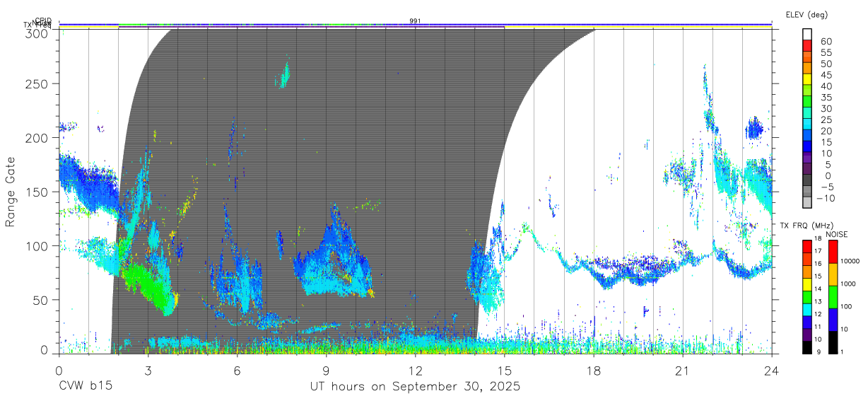
Task: Click the green segment of TX FRQ colorbar
Action: tap(807, 296)
